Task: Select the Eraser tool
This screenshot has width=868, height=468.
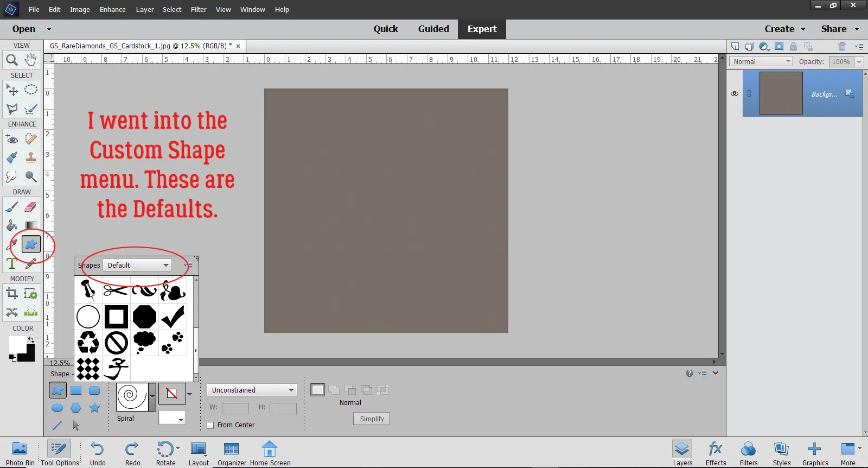Action: click(31, 207)
